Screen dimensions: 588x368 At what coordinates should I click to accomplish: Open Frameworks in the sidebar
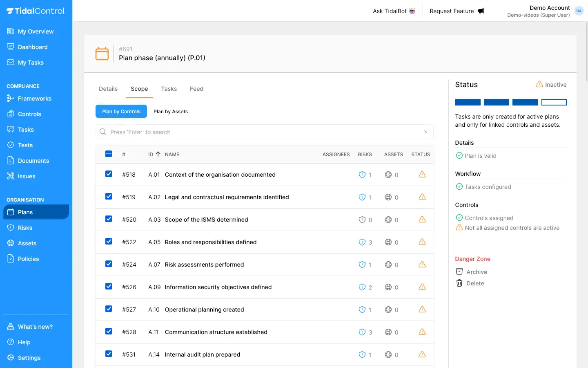click(x=35, y=99)
